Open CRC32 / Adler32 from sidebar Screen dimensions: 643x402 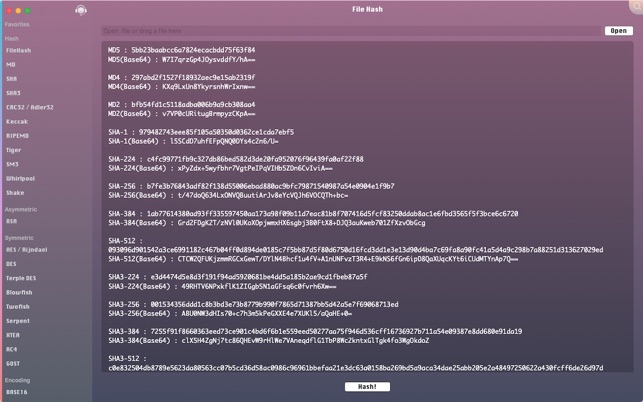point(29,107)
